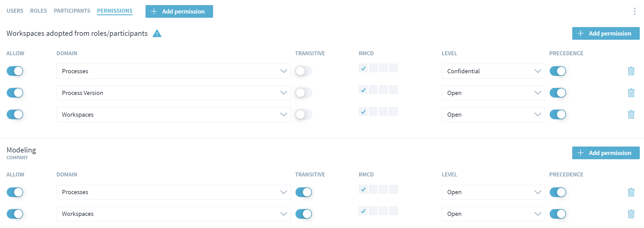Check the first RMCD box for Confidential Processes

[x=363, y=68]
